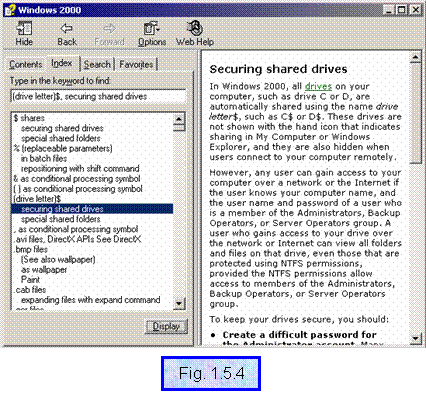Screen dimensions: 426x394
Task: Click topic pane scroll down arrow
Action: click(x=415, y=339)
